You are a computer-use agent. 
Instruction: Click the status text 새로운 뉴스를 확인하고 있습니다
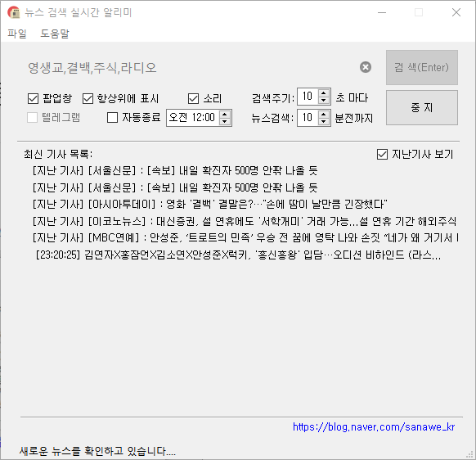(x=97, y=451)
